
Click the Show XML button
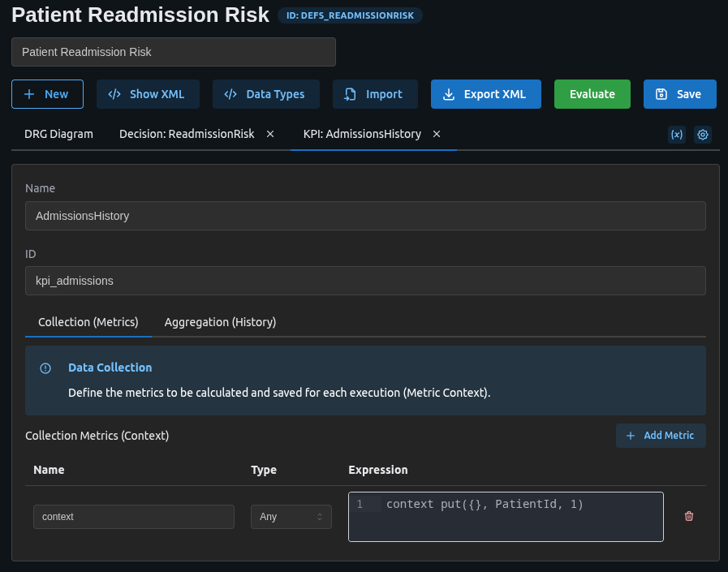tap(148, 94)
